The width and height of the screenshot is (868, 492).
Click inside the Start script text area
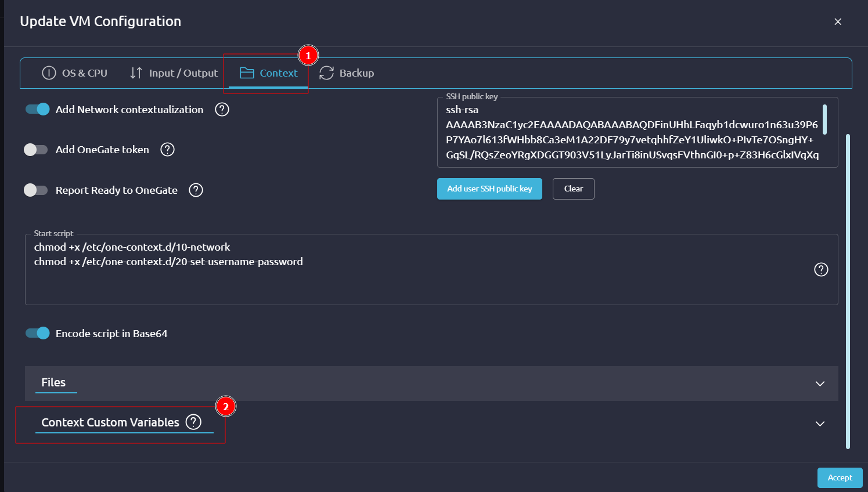pos(406,281)
